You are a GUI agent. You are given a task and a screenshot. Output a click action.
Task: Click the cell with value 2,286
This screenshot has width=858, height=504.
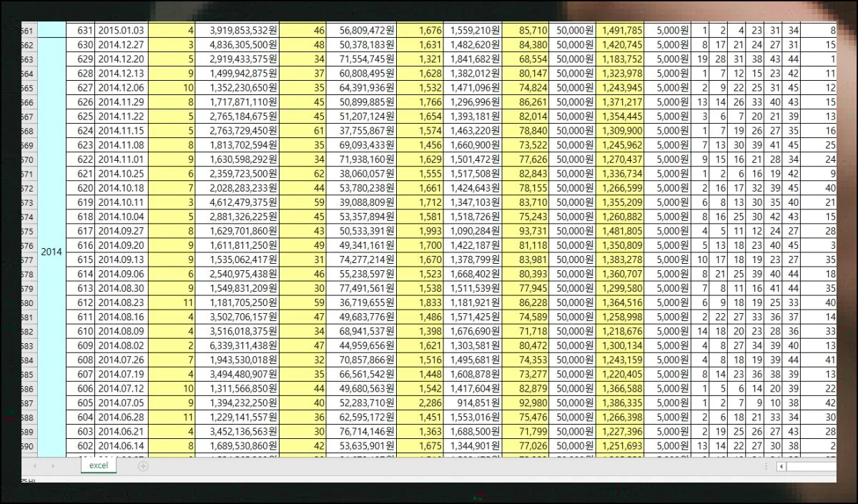[x=420, y=402]
